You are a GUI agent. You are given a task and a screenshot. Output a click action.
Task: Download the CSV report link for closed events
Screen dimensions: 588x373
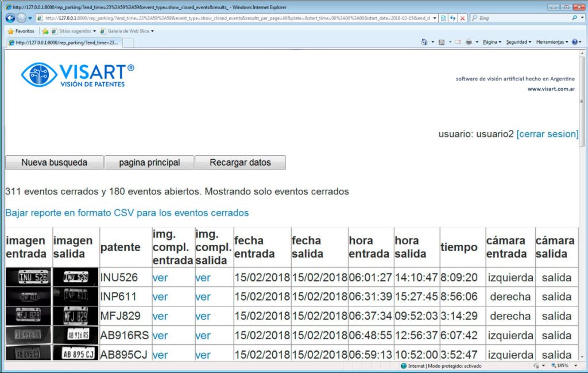127,213
